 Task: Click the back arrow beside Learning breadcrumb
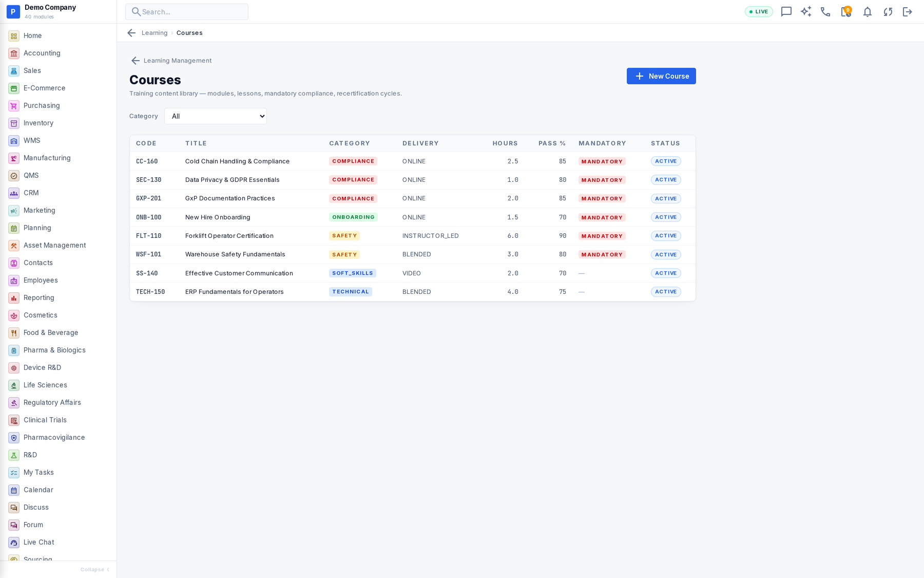(131, 33)
